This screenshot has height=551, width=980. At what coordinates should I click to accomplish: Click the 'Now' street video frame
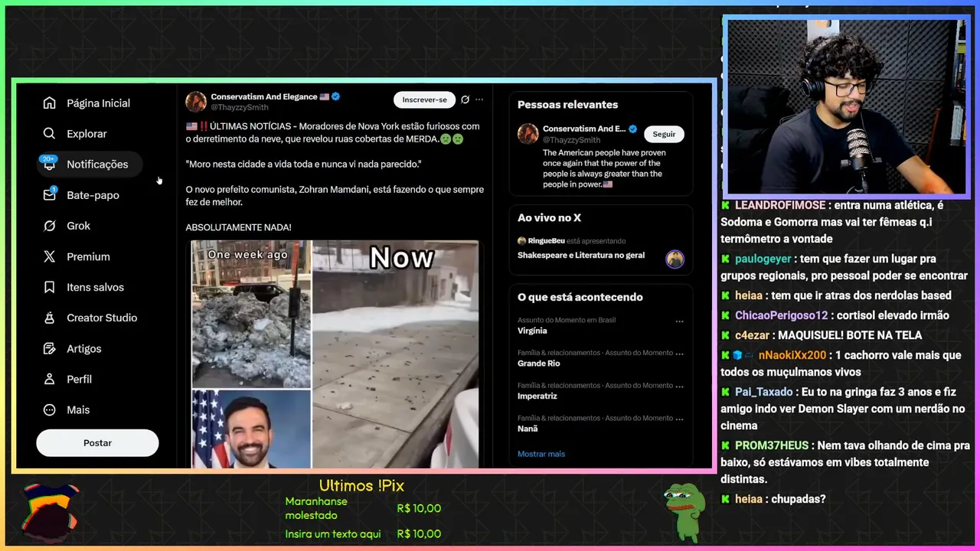[396, 354]
